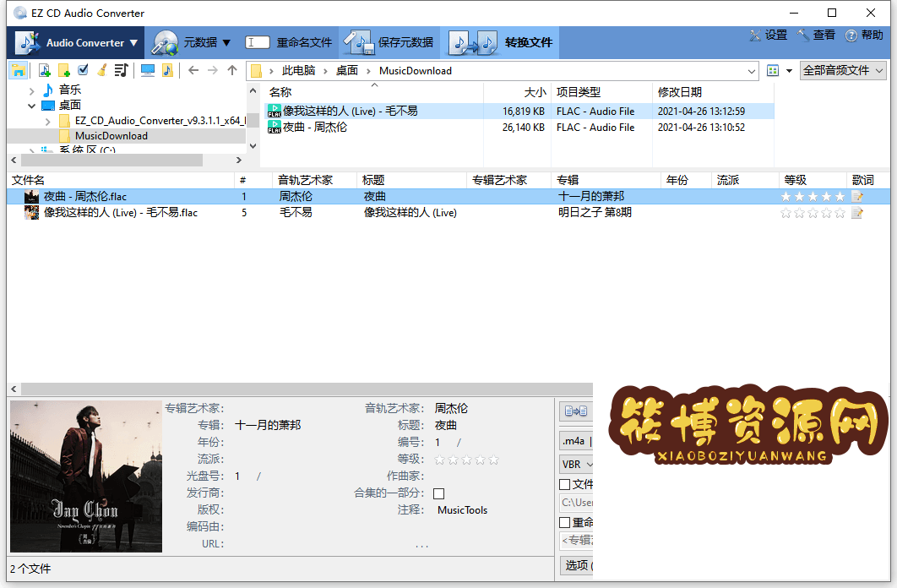Click the broom clear-list icon
Image resolution: width=897 pixels, height=588 pixels.
click(x=102, y=70)
